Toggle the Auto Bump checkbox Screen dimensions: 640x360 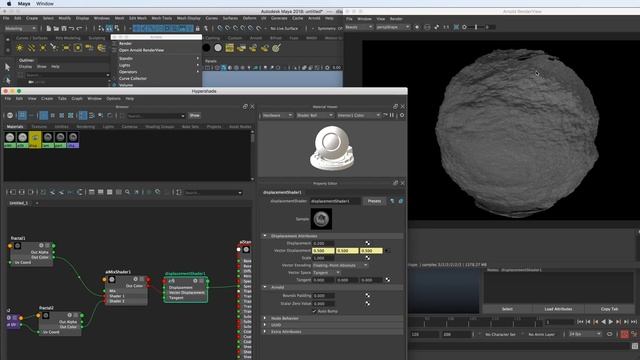[x=314, y=311]
